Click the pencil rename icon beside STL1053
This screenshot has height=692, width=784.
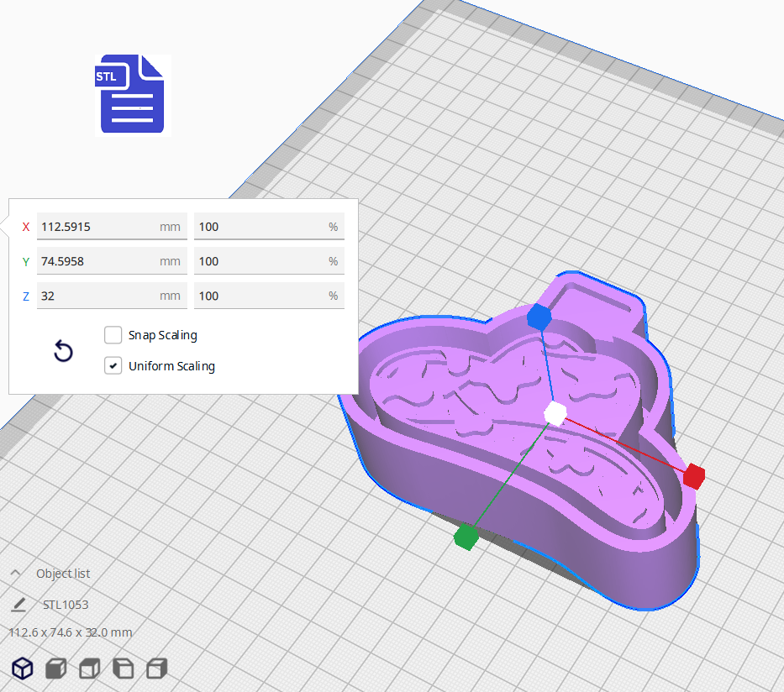(18, 605)
